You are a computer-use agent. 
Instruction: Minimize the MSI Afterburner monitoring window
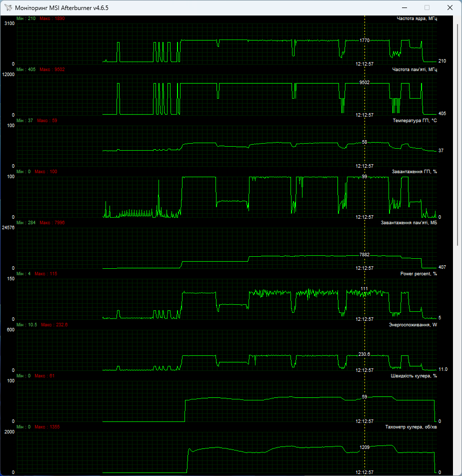point(404,8)
